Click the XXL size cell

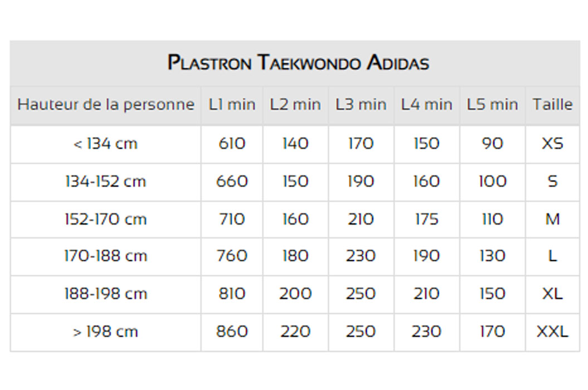(x=553, y=332)
